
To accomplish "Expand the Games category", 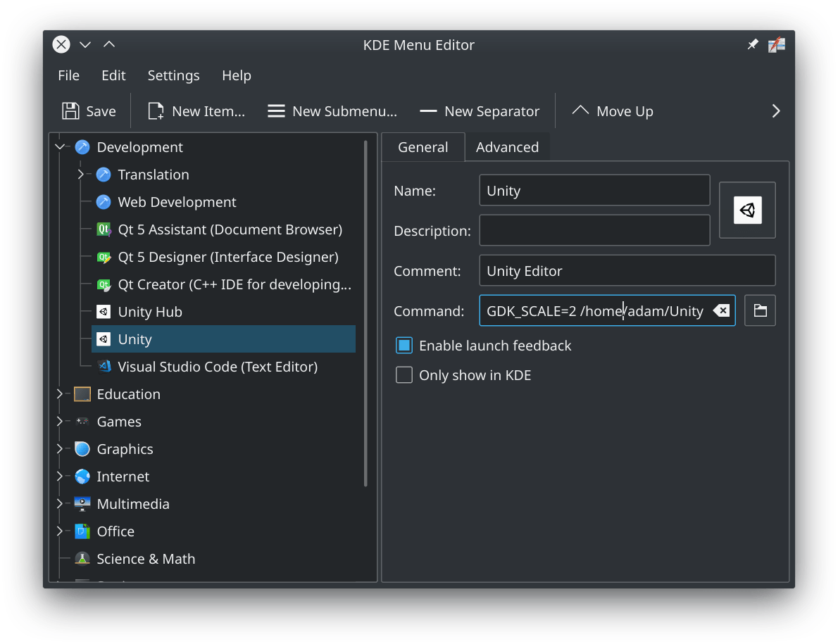I will pyautogui.click(x=60, y=422).
